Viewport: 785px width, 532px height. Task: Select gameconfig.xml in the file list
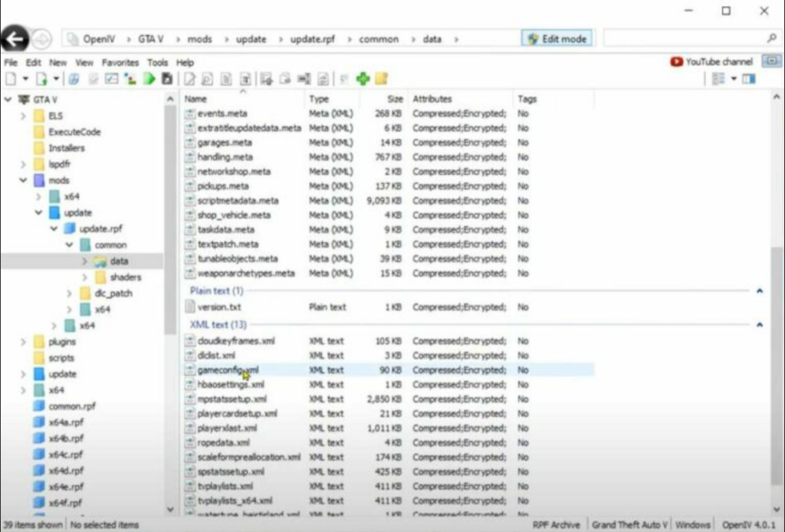pyautogui.click(x=225, y=369)
